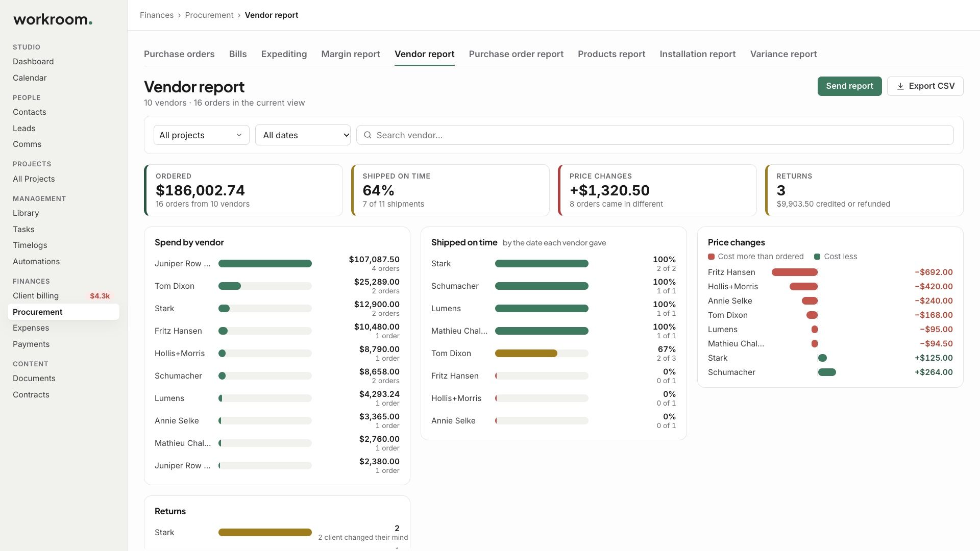Screen dimensions: 980x551
Task: Select the Purchase order report tab
Action: coord(516,54)
